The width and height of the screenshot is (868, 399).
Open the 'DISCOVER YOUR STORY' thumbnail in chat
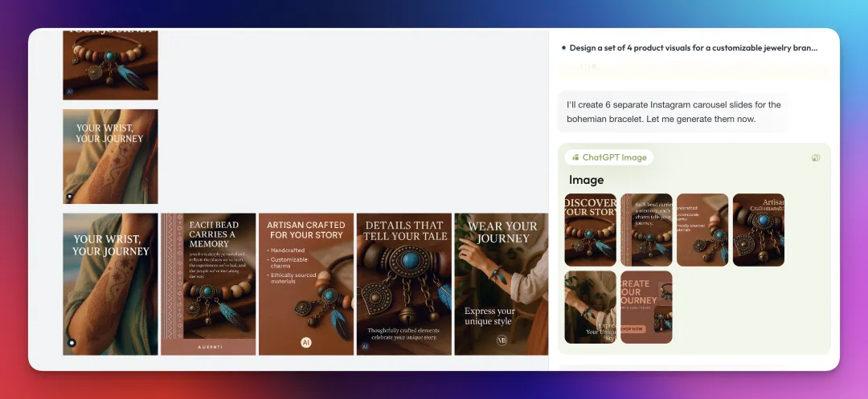(590, 230)
